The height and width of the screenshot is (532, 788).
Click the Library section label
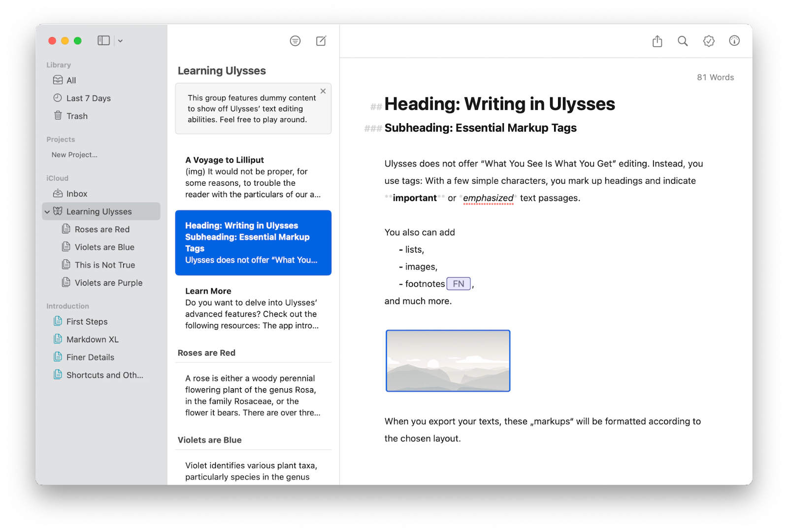click(59, 65)
